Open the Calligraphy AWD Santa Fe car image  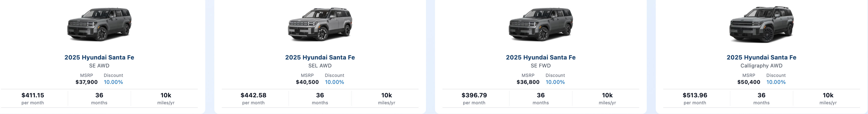pyautogui.click(x=761, y=24)
